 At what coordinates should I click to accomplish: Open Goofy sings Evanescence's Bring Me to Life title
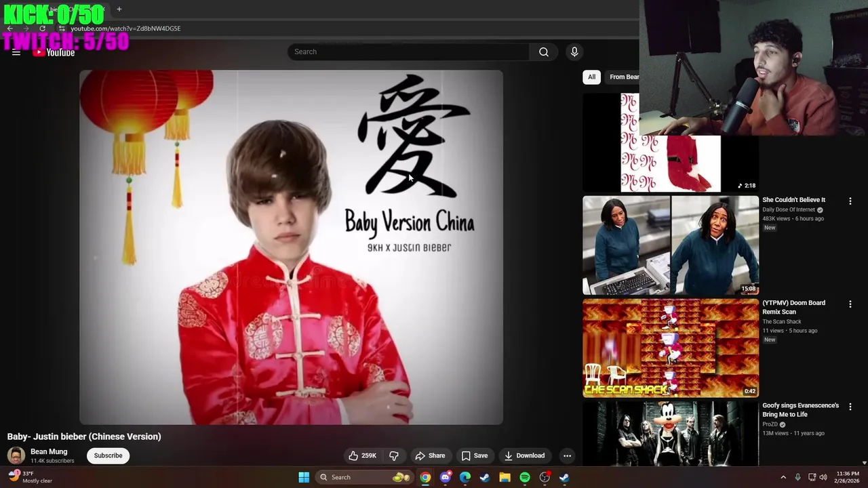[x=800, y=410]
